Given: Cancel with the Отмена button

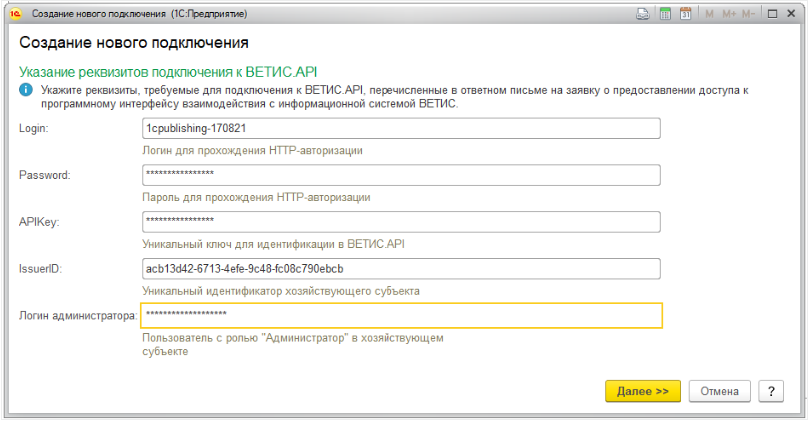Looking at the screenshot, I should [x=719, y=392].
